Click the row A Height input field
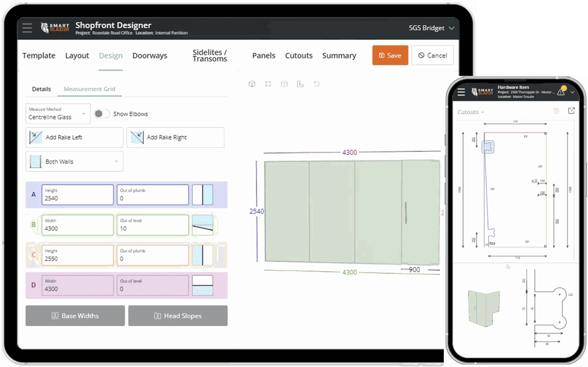Screen dimensions: 588x367 [77, 195]
